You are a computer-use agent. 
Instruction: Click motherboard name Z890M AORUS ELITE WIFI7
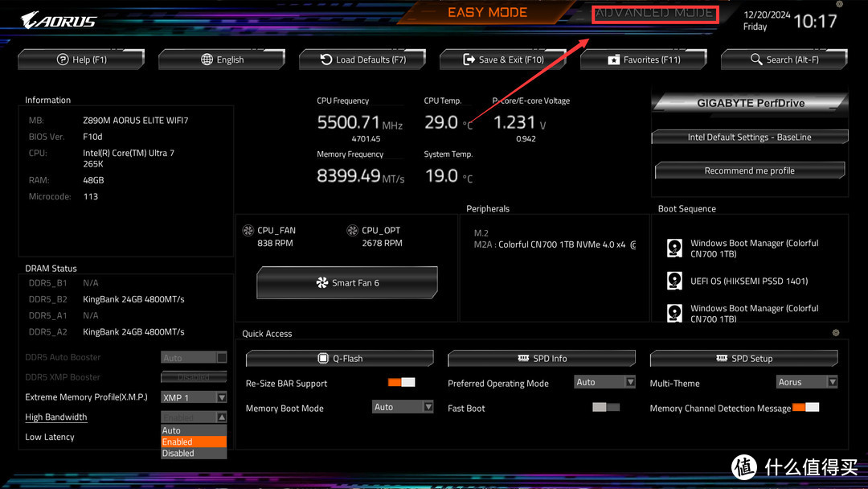[136, 120]
